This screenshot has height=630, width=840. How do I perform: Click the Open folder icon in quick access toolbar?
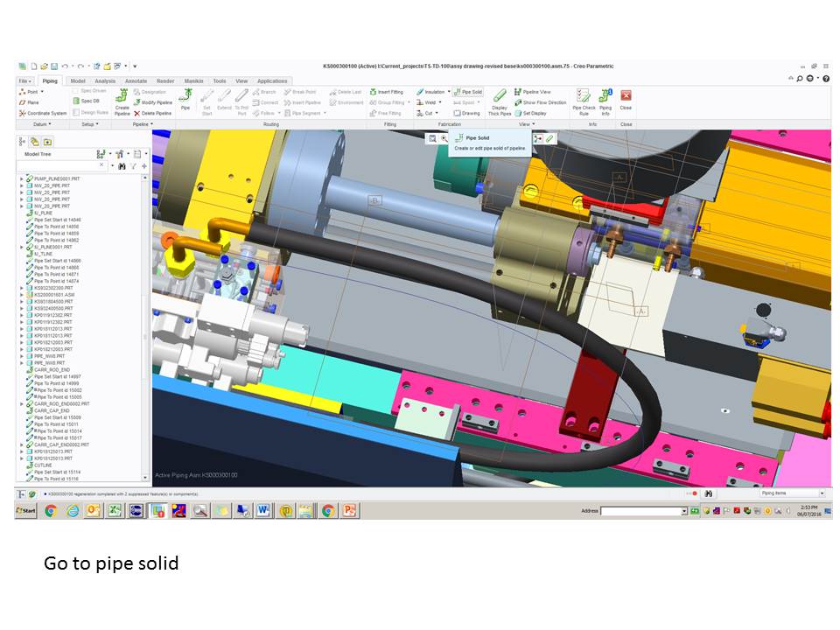click(x=44, y=66)
